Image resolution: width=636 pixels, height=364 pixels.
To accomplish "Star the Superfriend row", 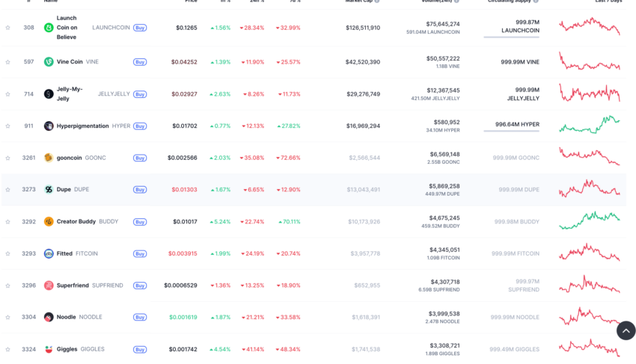I will click(7, 286).
